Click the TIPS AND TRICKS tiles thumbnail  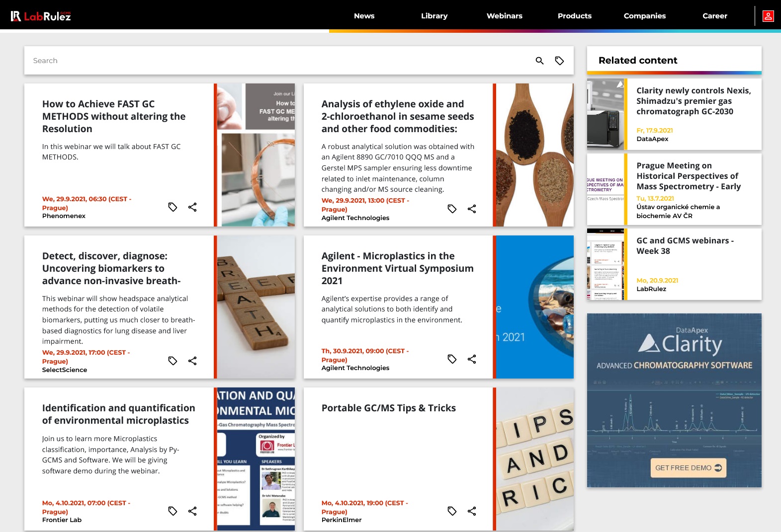[535, 459]
